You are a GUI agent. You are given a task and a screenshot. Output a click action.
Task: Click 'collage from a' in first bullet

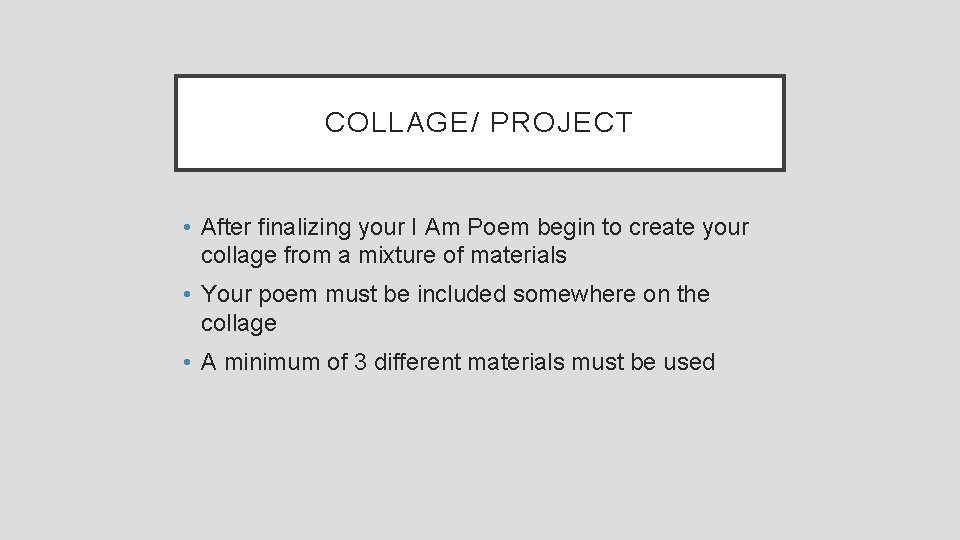coord(268,256)
